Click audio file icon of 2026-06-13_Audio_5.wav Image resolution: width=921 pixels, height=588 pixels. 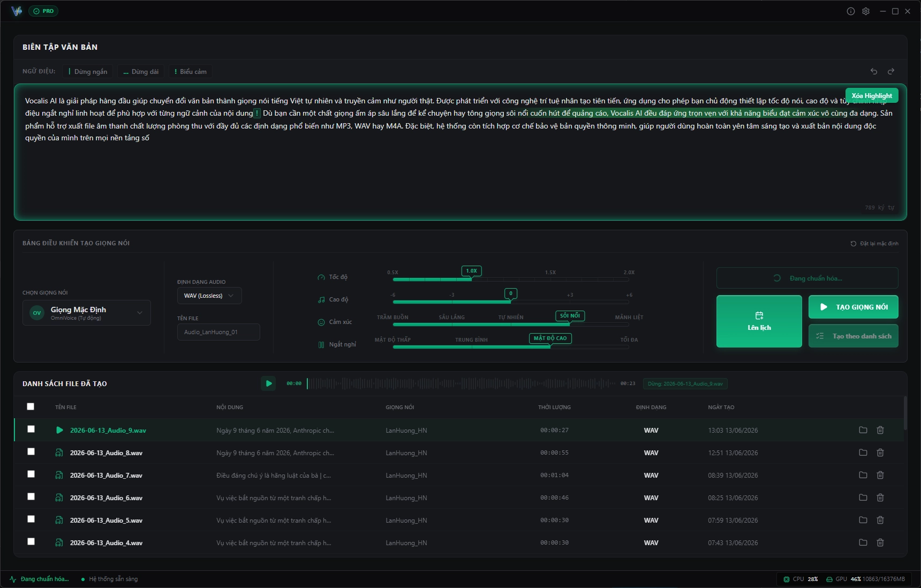[x=59, y=521]
